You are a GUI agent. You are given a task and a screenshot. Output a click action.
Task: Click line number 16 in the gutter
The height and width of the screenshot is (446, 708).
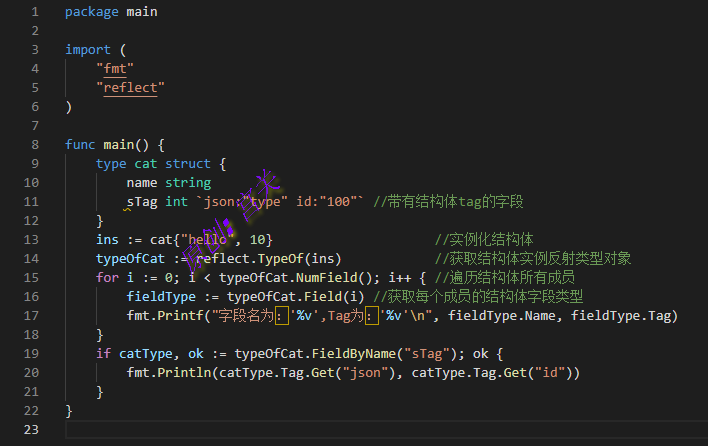(31, 296)
